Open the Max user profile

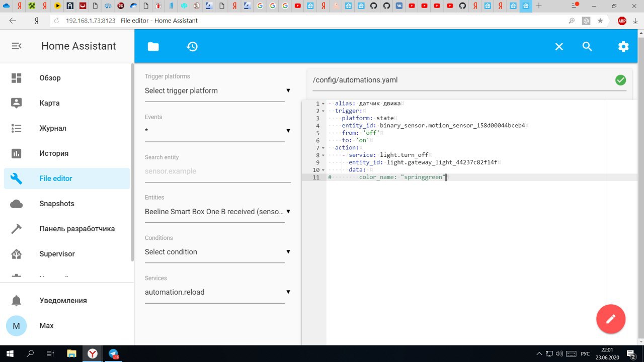pos(67,326)
